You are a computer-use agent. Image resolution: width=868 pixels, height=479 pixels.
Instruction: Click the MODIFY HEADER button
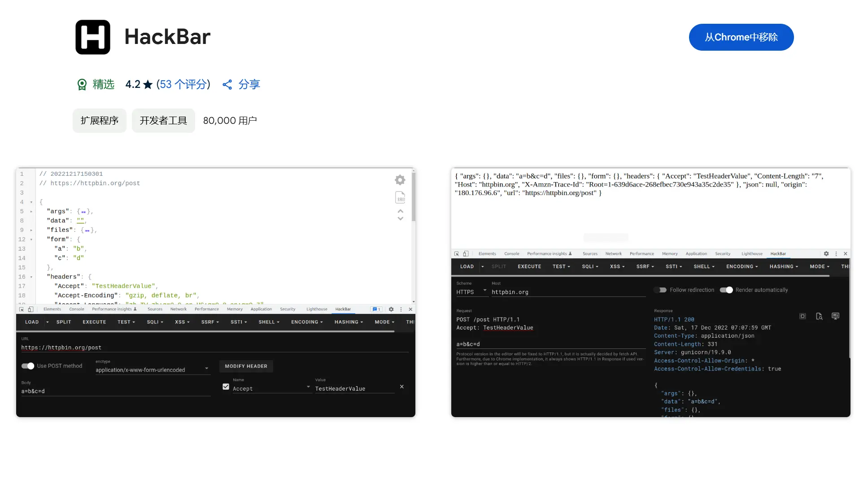[246, 366]
